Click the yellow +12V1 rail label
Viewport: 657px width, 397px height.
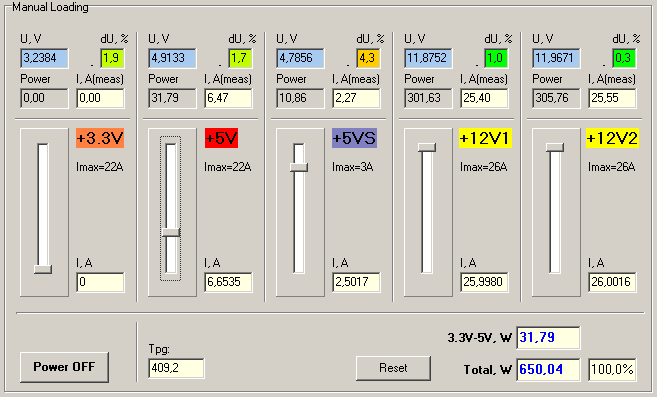(x=485, y=138)
